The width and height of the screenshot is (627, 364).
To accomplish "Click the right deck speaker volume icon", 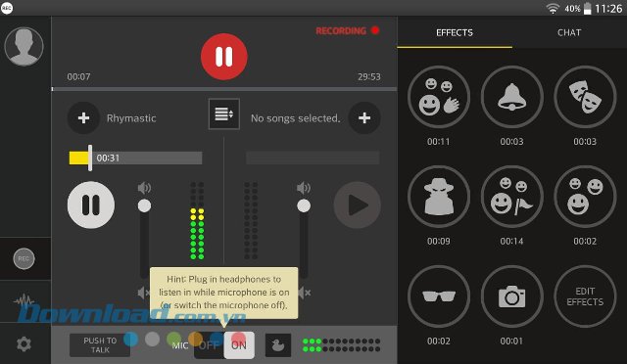I will tap(304, 188).
